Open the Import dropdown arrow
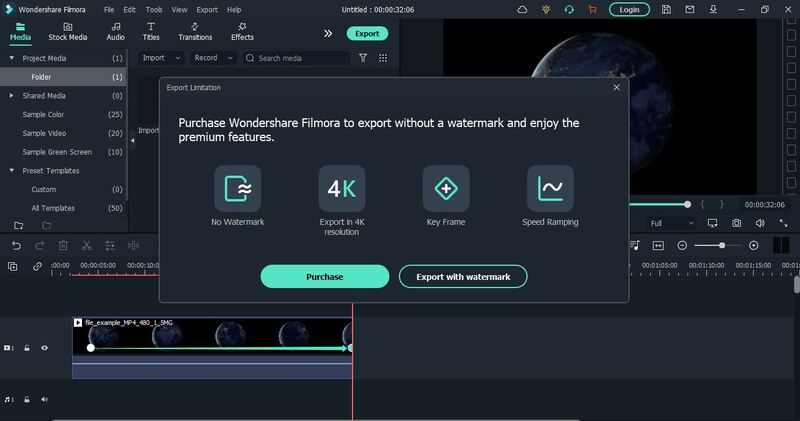Viewport: 800px width, 421px height. point(177,58)
